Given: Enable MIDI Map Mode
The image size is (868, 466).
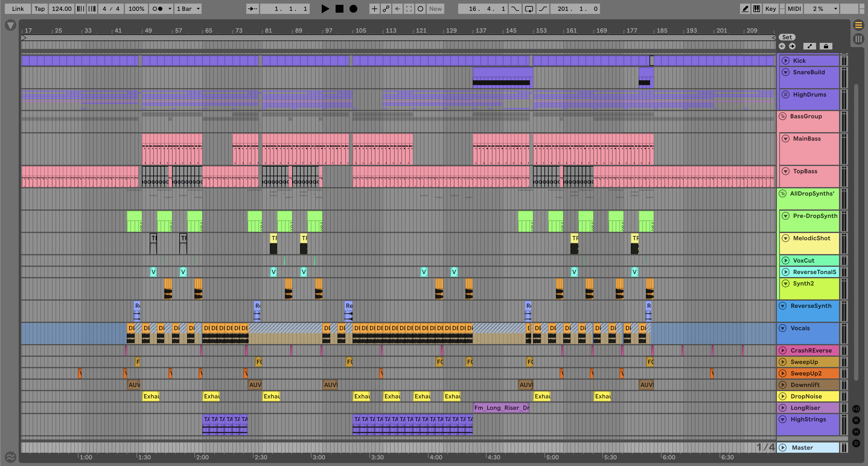Looking at the screenshot, I should click(794, 9).
